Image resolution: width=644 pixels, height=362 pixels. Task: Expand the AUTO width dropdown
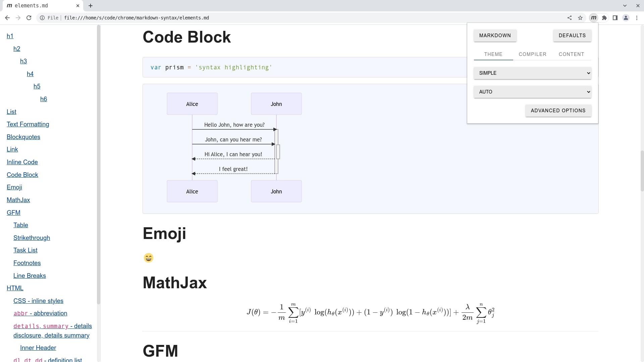(x=532, y=92)
